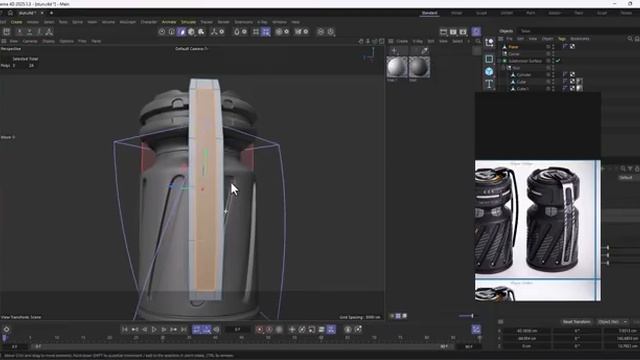Click the home icon beside document tab
640x360 pixels.
point(11,13)
